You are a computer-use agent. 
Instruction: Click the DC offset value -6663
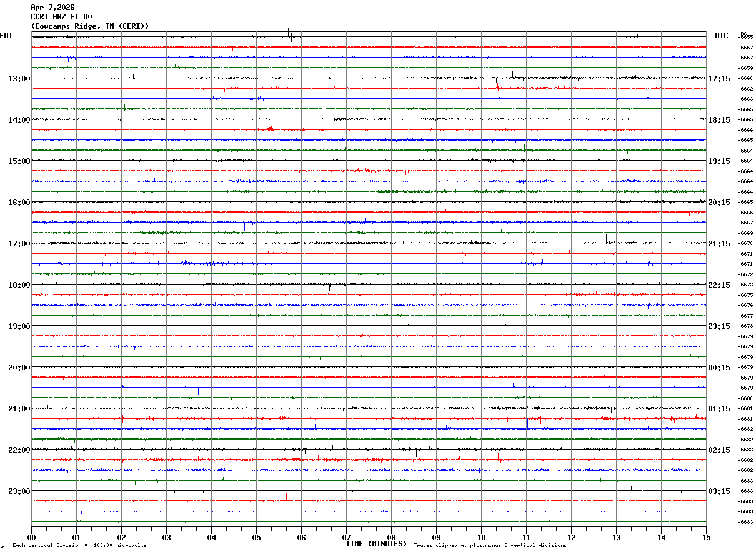(x=745, y=99)
